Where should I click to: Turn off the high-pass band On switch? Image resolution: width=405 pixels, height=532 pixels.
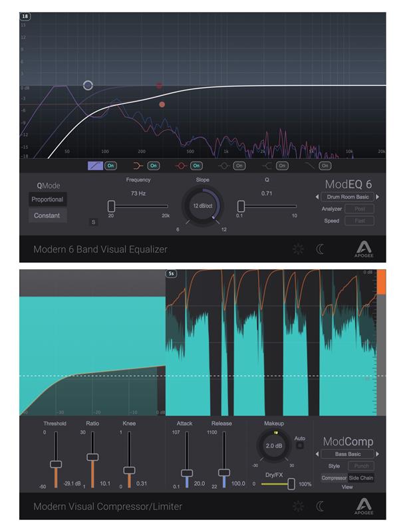coord(110,166)
